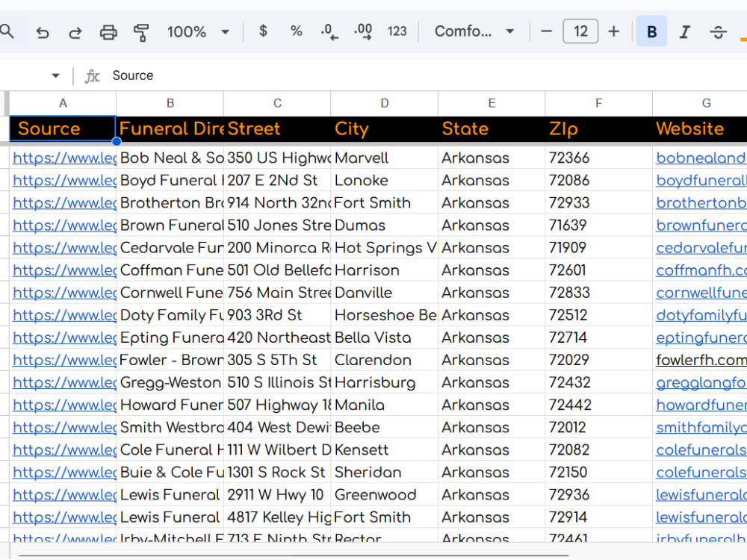Open the cedarvalefun website link

(x=701, y=248)
